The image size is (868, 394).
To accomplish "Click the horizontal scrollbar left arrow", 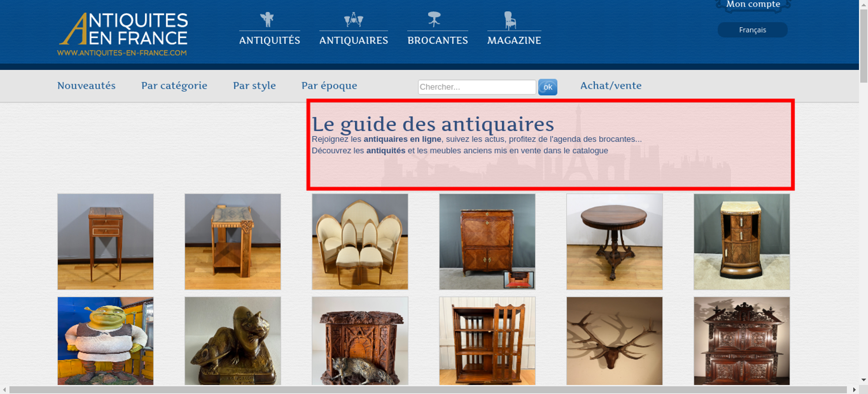I will [4, 390].
